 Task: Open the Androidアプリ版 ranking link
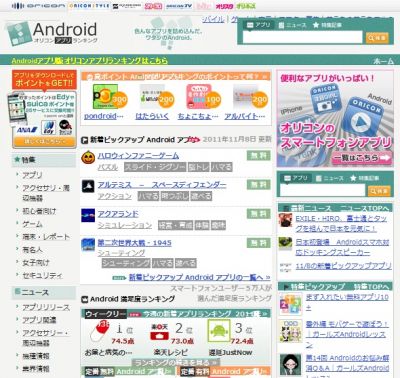pos(89,61)
